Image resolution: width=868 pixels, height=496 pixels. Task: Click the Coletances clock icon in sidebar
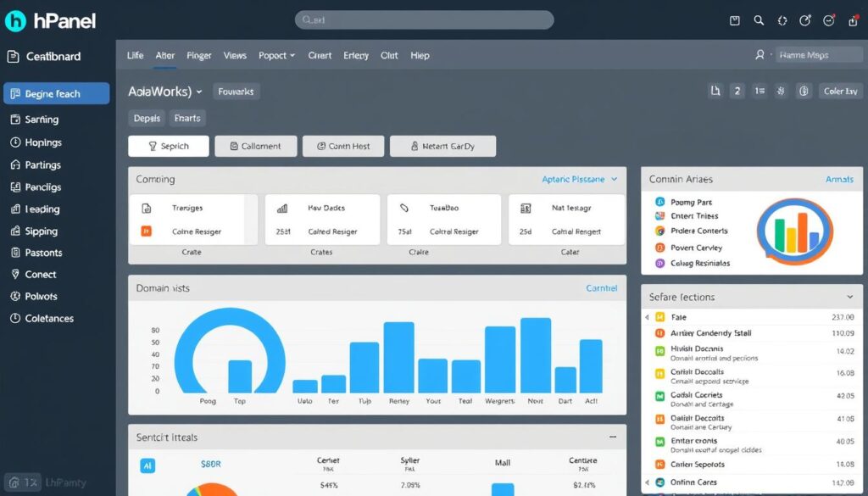[x=14, y=319]
